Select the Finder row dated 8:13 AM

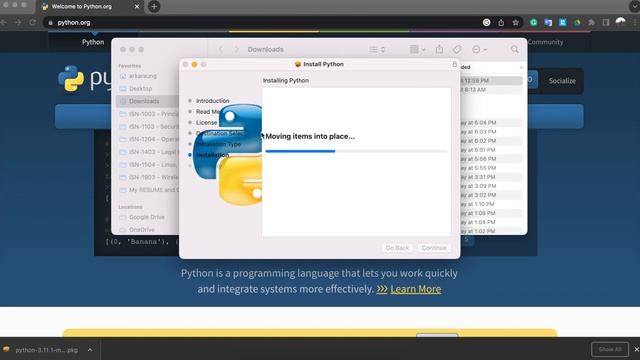pos(491,90)
